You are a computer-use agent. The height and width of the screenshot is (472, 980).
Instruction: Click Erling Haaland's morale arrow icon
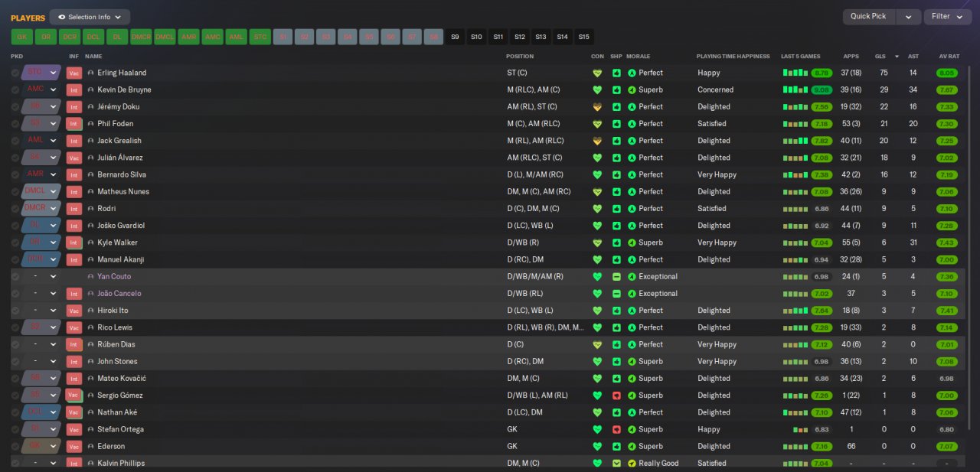632,73
